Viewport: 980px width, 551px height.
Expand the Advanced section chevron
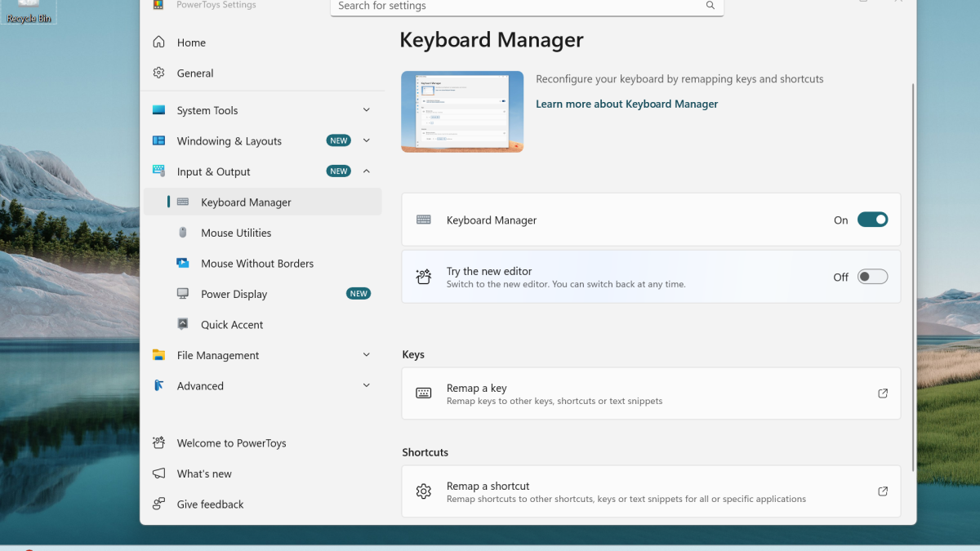point(366,385)
